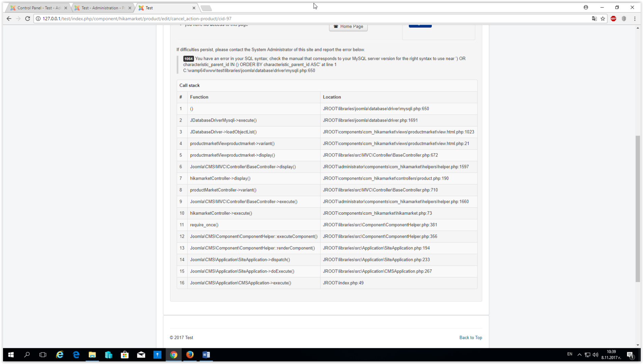
Task: Open Windows taskbar search
Action: (x=27, y=355)
